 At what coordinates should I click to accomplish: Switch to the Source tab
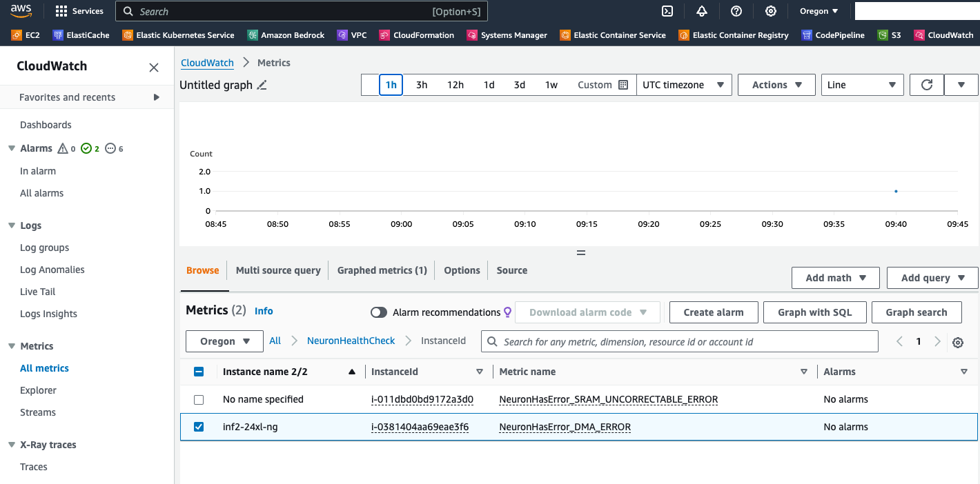pos(511,270)
